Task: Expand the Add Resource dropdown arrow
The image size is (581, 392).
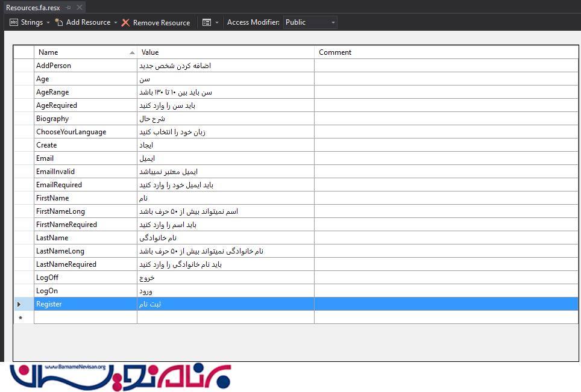Action: coord(116,23)
